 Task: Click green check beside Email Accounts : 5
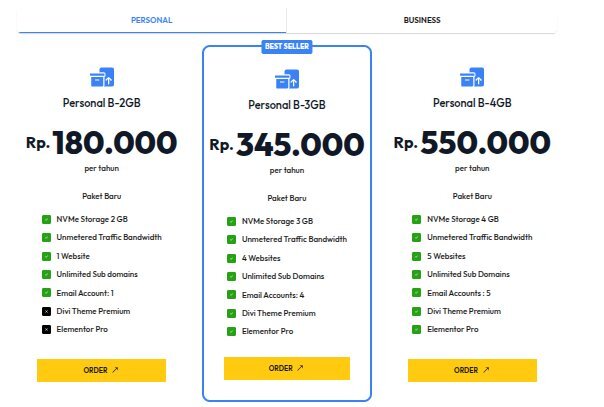(x=417, y=292)
